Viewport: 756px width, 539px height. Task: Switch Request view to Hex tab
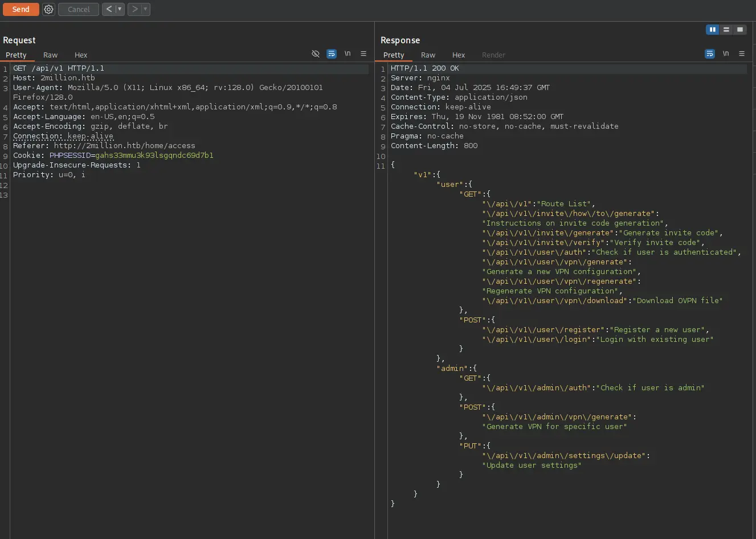[x=81, y=55]
